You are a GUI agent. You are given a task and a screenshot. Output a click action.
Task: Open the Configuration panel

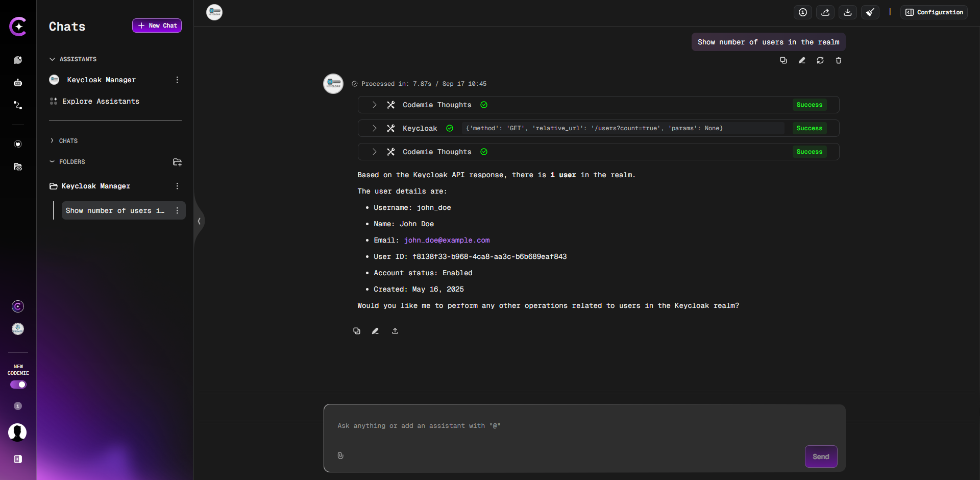click(x=934, y=12)
